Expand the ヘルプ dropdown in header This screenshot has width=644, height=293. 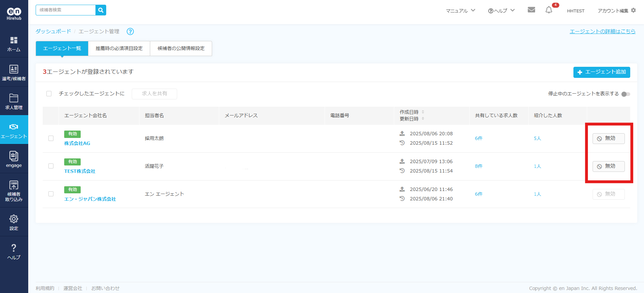click(501, 11)
